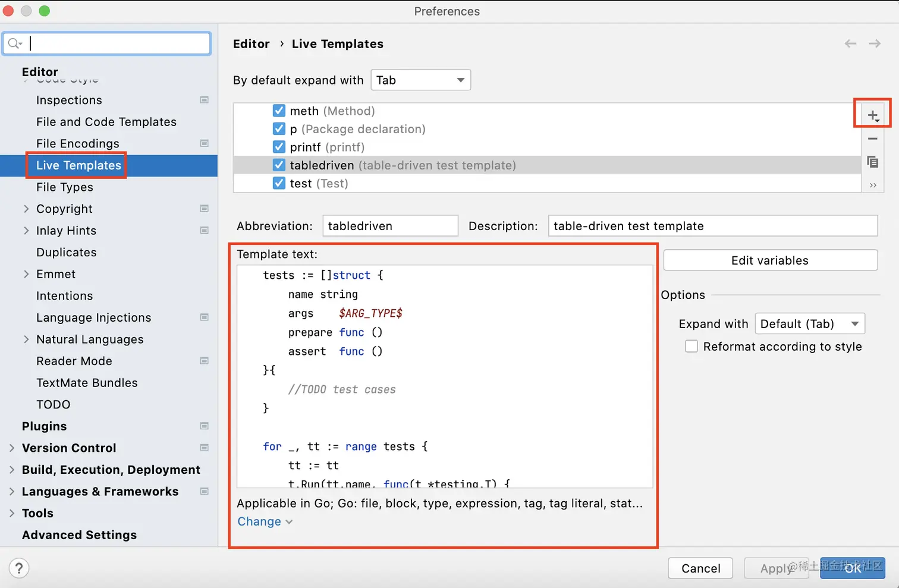
Task: Open the Change applicable contexts link
Action: pyautogui.click(x=265, y=521)
